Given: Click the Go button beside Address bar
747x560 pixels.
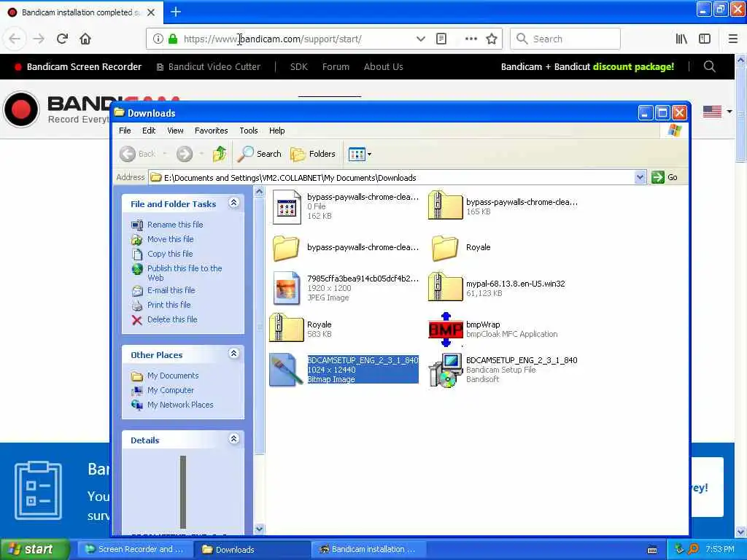Looking at the screenshot, I should click(665, 177).
